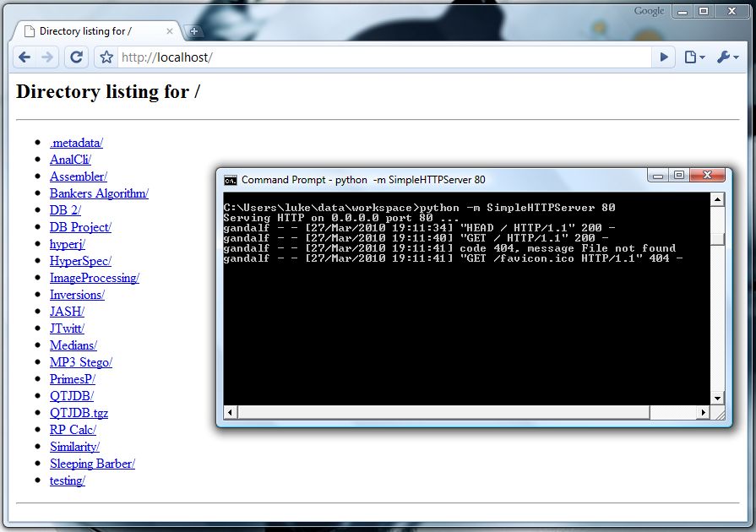Screen dimensions: 756x532
Task: Click the Command Prompt title bar icon
Action: point(230,180)
